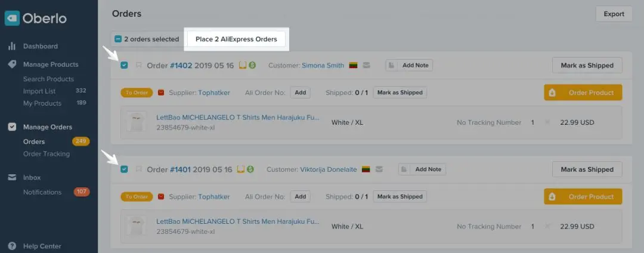
Task: Click the email envelope icon next to Viktorija Donelaite
Action: [x=379, y=169]
